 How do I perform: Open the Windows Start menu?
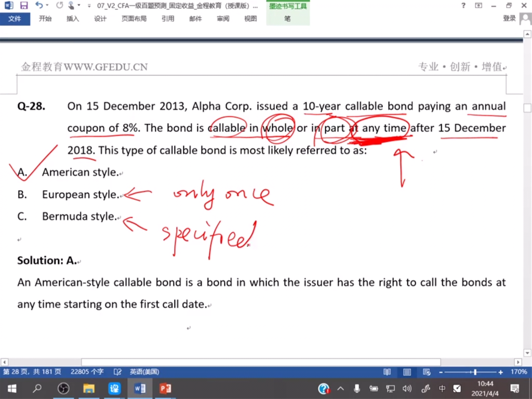12,389
